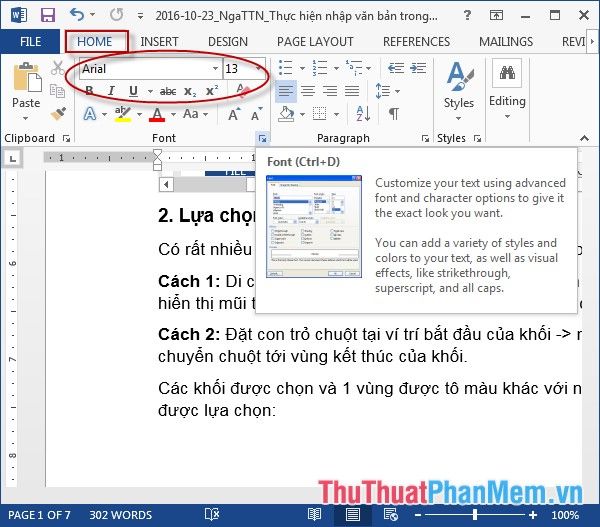Click the Multilevel List icon

point(354,68)
